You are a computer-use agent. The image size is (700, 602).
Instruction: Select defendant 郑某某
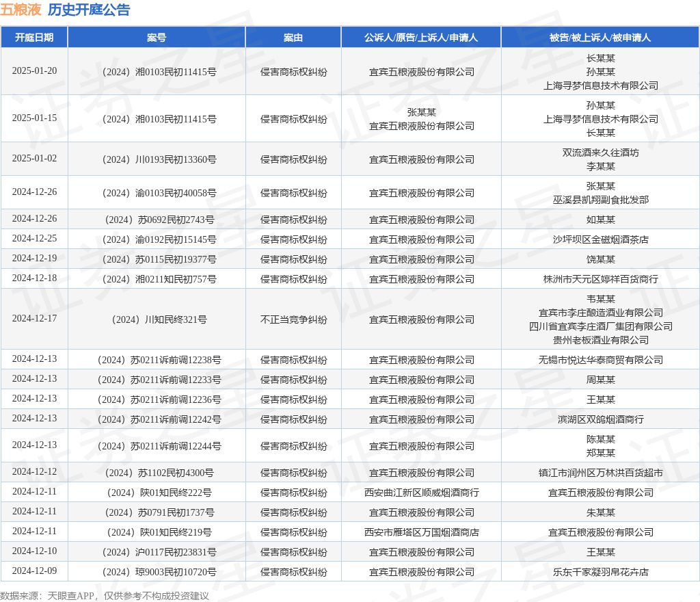pyautogui.click(x=600, y=453)
